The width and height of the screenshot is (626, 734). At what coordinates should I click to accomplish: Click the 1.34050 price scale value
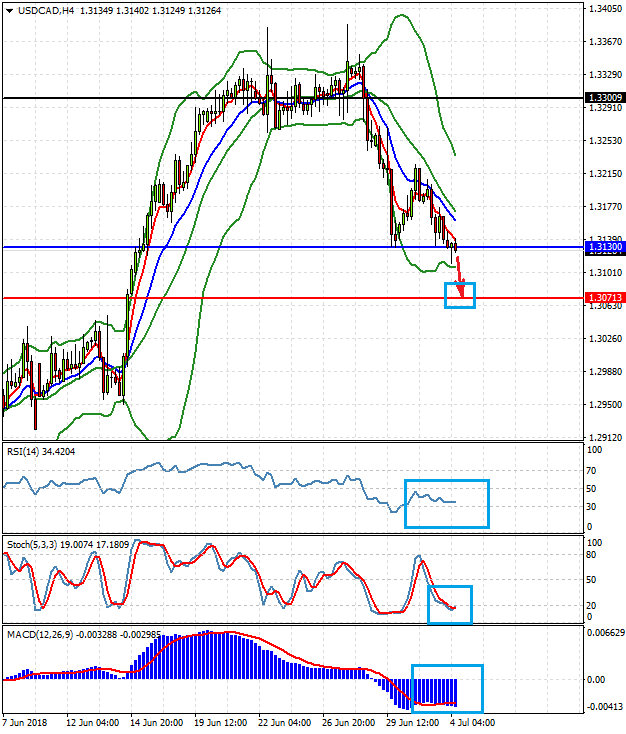pyautogui.click(x=605, y=8)
